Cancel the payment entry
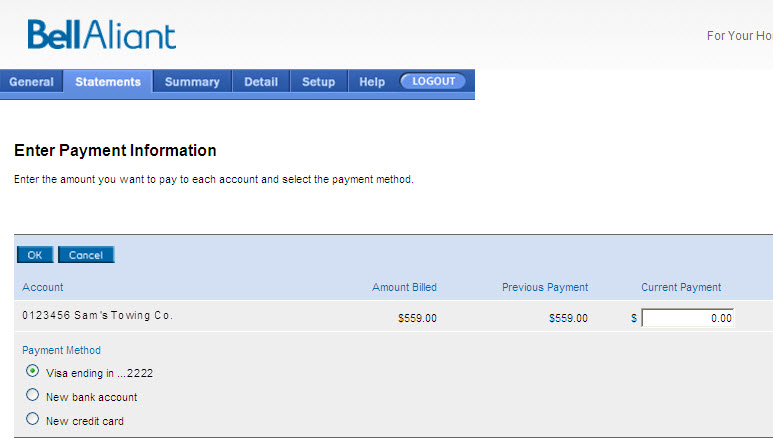Viewport: 773px width, 439px height. click(x=86, y=255)
